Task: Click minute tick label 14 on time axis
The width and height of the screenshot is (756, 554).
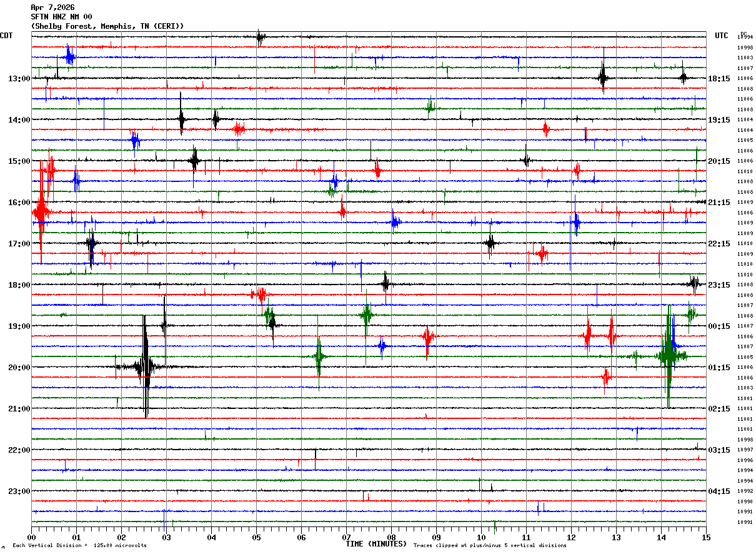Action: coord(661,537)
